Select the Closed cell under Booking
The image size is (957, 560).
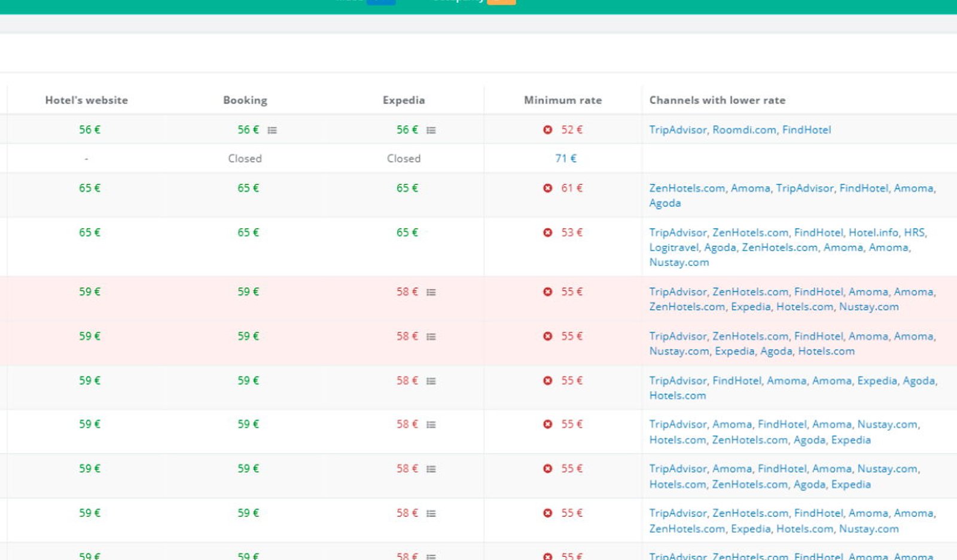click(x=245, y=158)
